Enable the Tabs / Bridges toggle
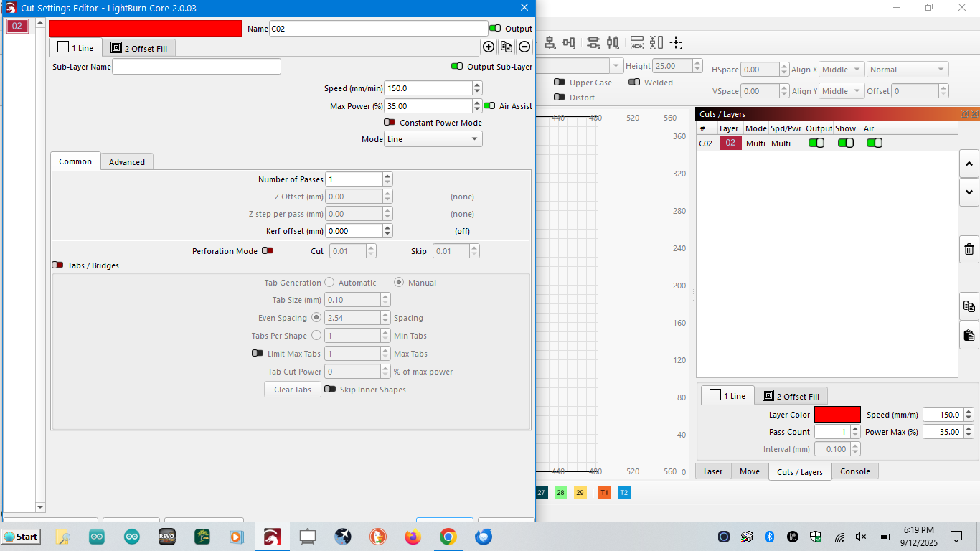 click(x=57, y=265)
